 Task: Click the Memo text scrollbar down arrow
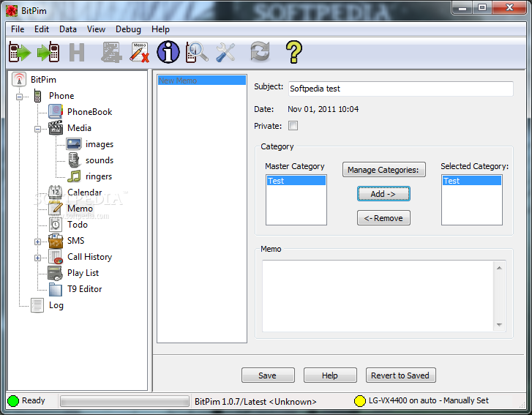pos(499,325)
